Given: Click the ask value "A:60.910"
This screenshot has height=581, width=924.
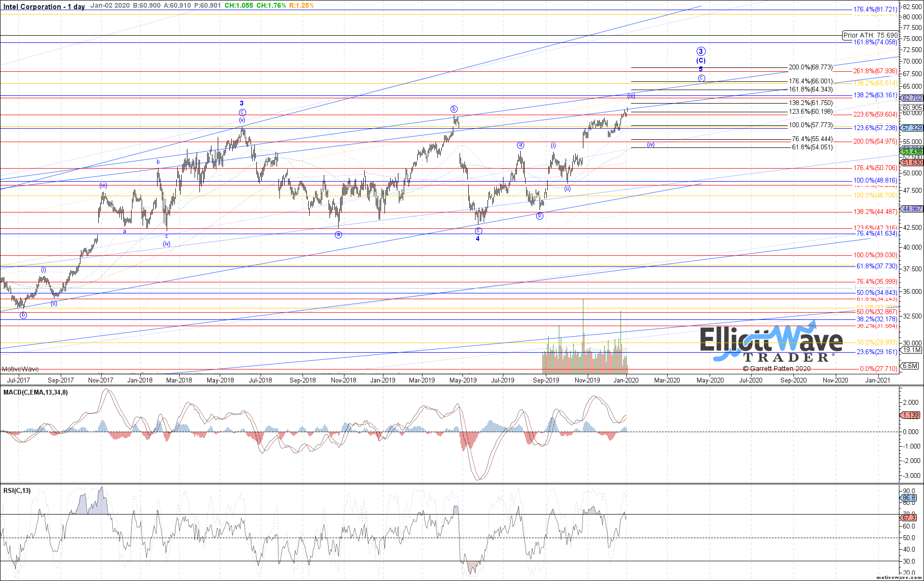Looking at the screenshot, I should point(178,6).
